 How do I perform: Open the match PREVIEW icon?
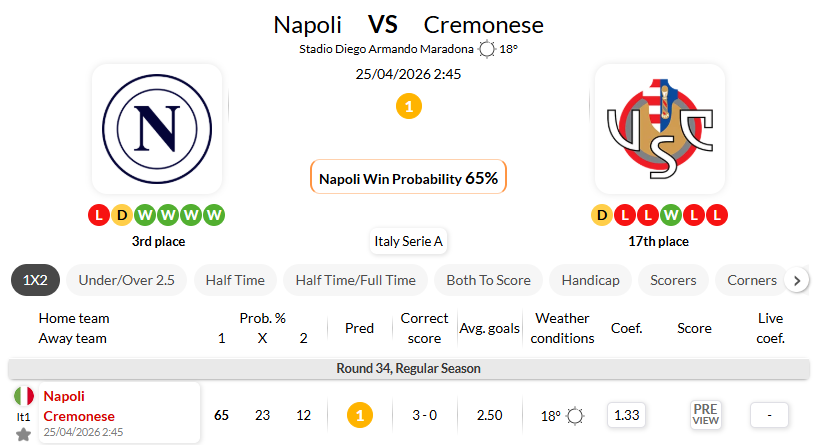pos(706,415)
